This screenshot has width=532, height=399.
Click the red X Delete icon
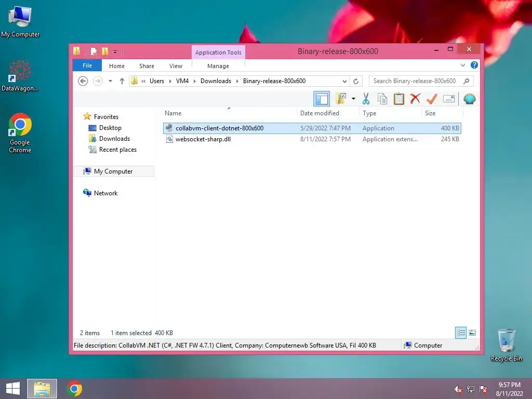pos(415,99)
